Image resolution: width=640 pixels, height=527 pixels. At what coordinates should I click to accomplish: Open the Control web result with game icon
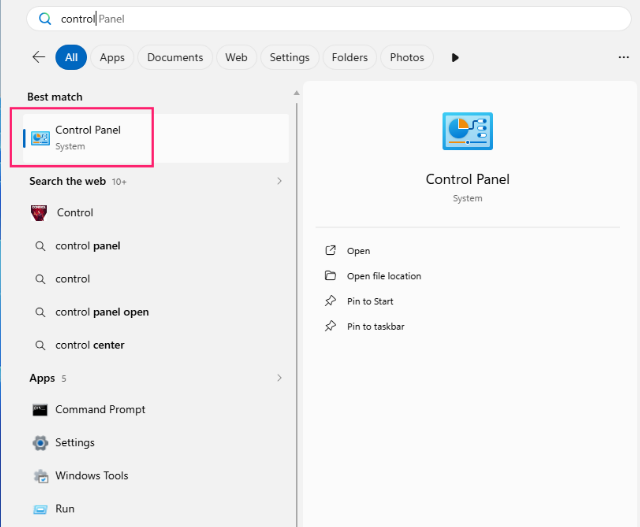[156, 213]
